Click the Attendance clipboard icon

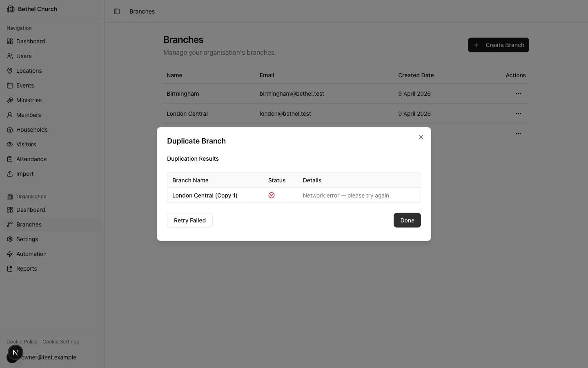(x=10, y=159)
